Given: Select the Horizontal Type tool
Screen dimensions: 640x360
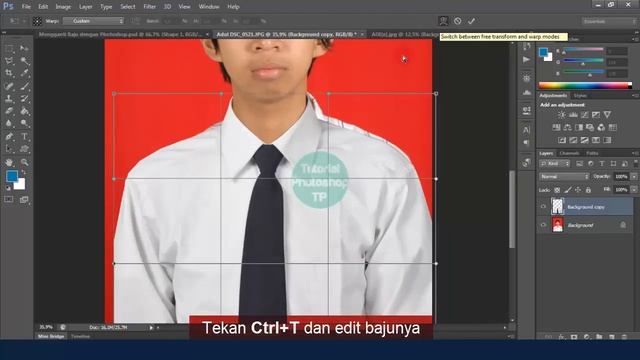Looking at the screenshot, I should click(24, 136).
